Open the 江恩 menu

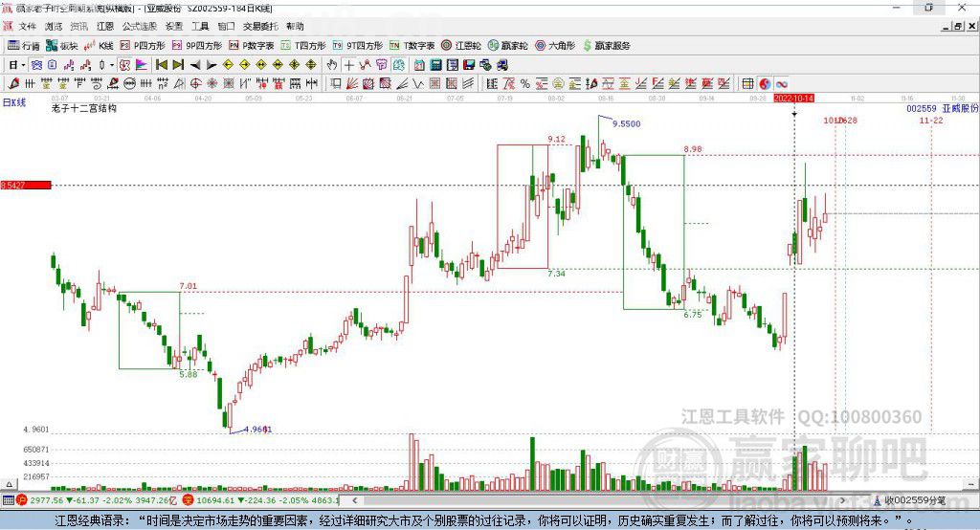point(105,26)
